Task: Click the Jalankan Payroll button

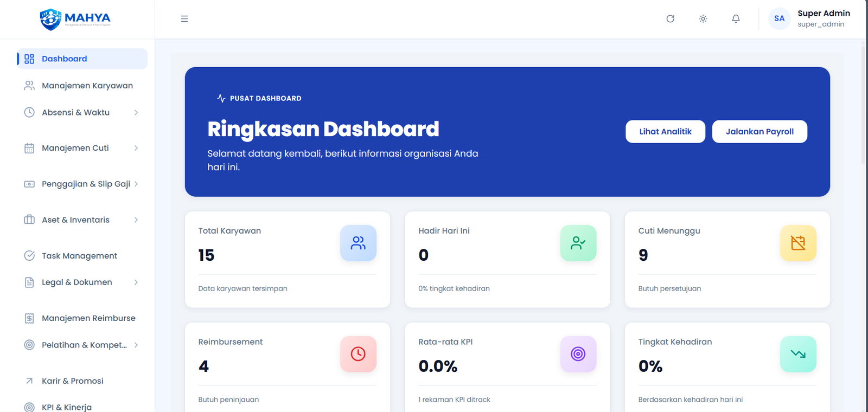Action: 759,132
